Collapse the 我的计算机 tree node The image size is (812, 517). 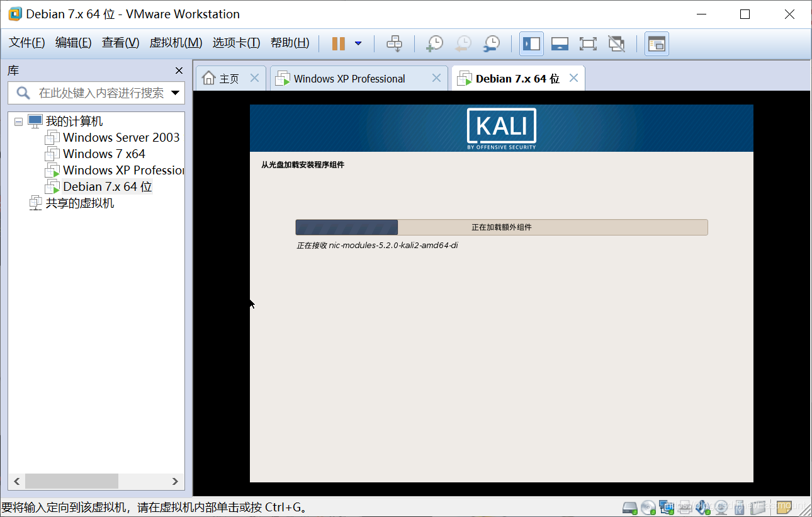(18, 121)
